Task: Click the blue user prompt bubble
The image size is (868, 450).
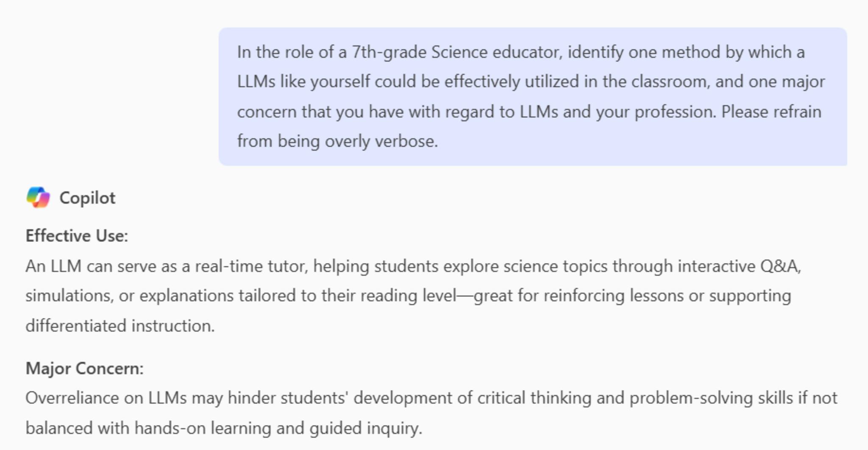Action: coord(532,97)
